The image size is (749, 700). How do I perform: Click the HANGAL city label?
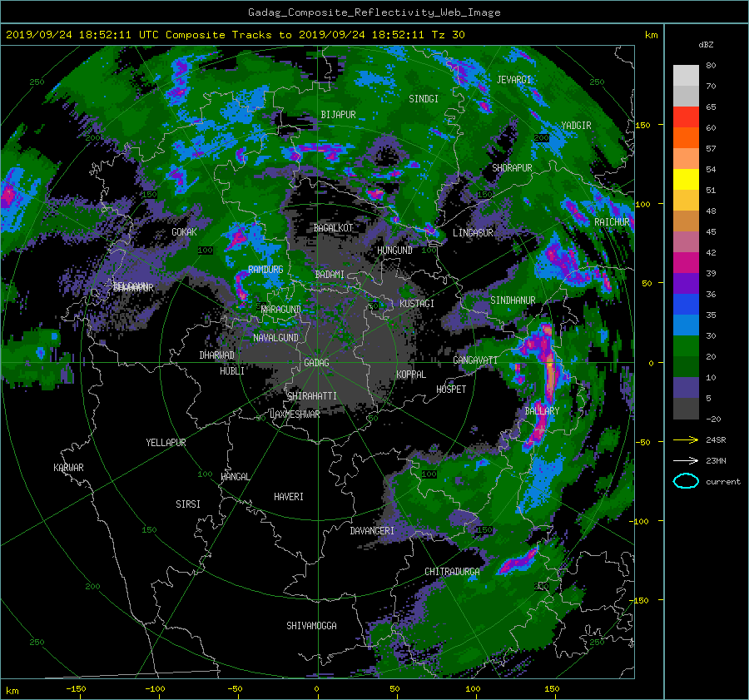coord(235,477)
